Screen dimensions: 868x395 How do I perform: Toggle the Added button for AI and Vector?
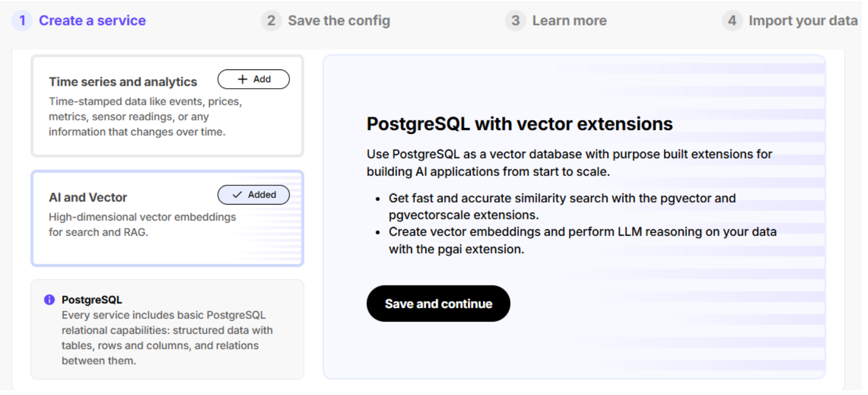[x=254, y=195]
